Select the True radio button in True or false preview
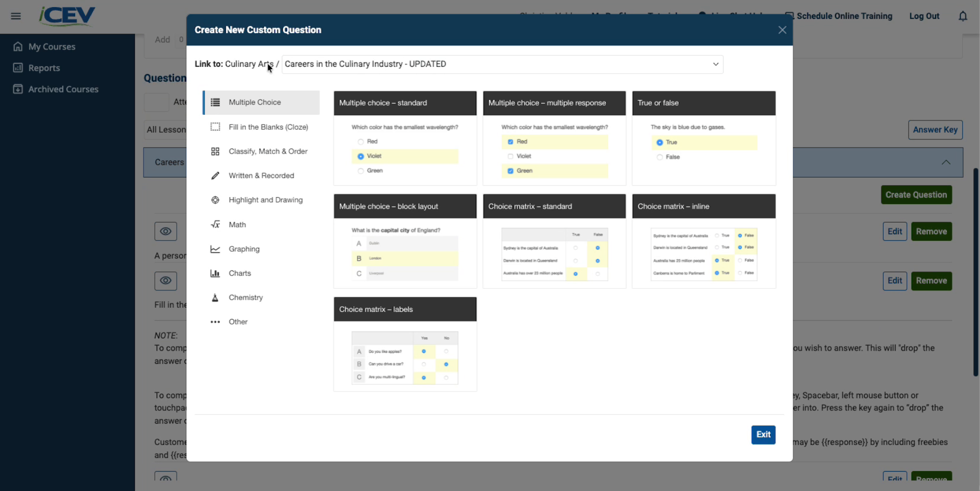The width and height of the screenshot is (980, 491). coord(659,142)
